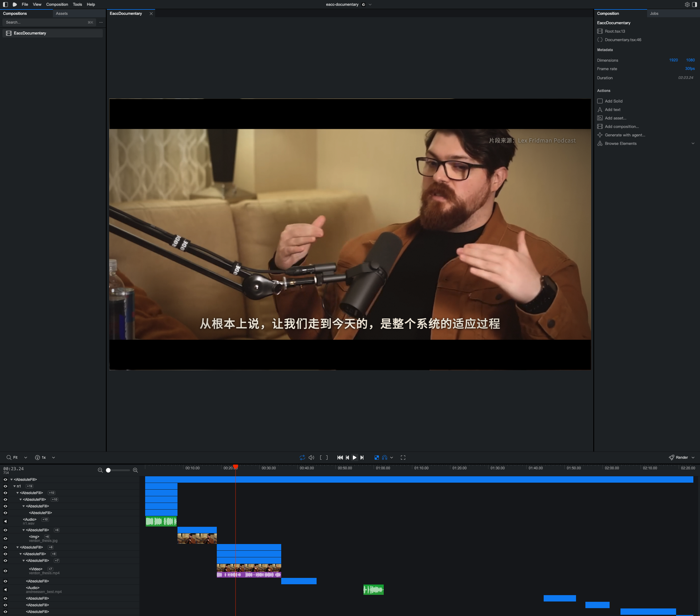The width and height of the screenshot is (700, 616).
Task: Click the timeline zoom-in magnifier
Action: click(135, 470)
